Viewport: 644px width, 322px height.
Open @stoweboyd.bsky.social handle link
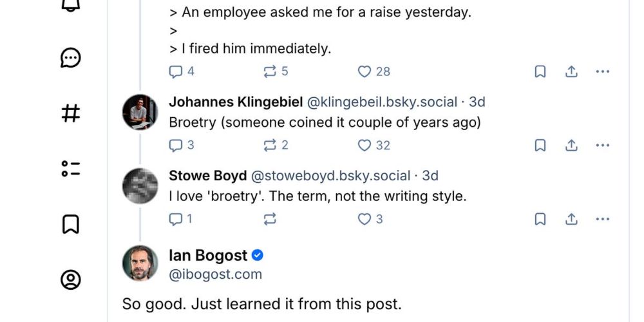point(330,176)
